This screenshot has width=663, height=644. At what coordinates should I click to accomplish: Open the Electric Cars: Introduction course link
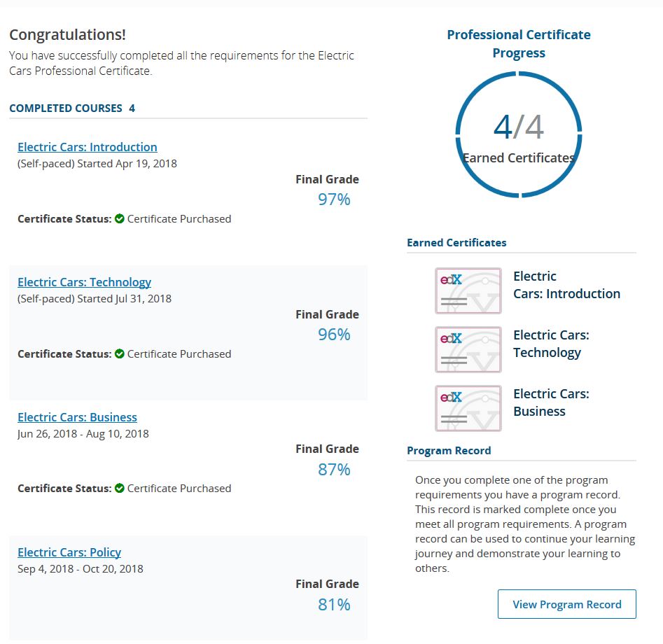tap(87, 147)
